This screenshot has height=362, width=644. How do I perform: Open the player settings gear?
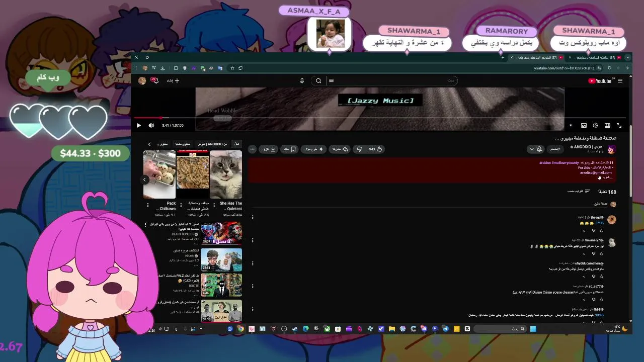pyautogui.click(x=596, y=125)
